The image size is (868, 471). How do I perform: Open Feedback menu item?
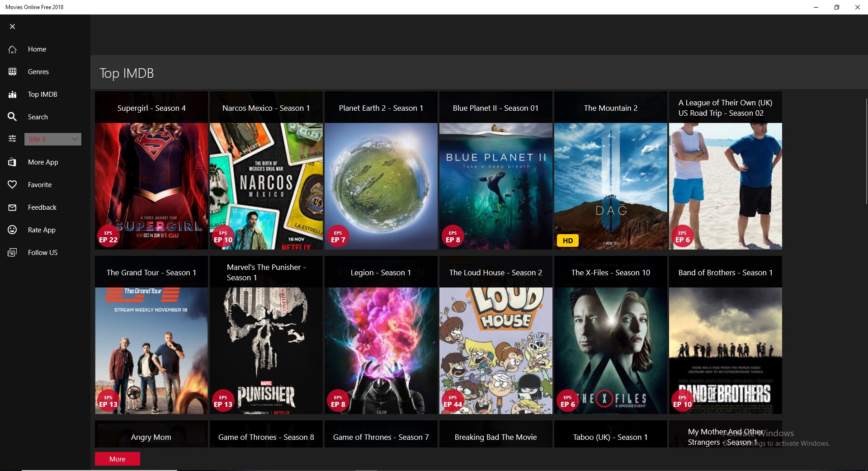pyautogui.click(x=42, y=207)
